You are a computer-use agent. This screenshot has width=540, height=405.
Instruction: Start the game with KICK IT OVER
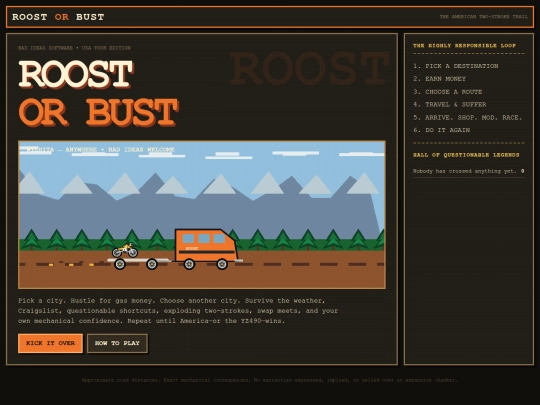click(x=50, y=343)
